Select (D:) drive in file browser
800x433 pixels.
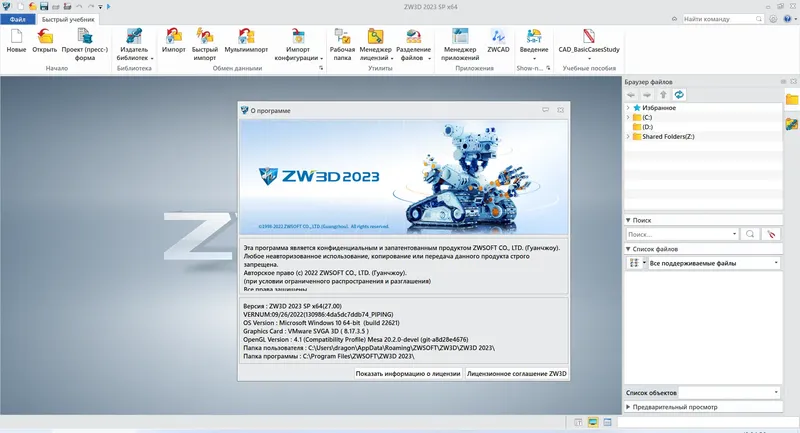pos(647,127)
